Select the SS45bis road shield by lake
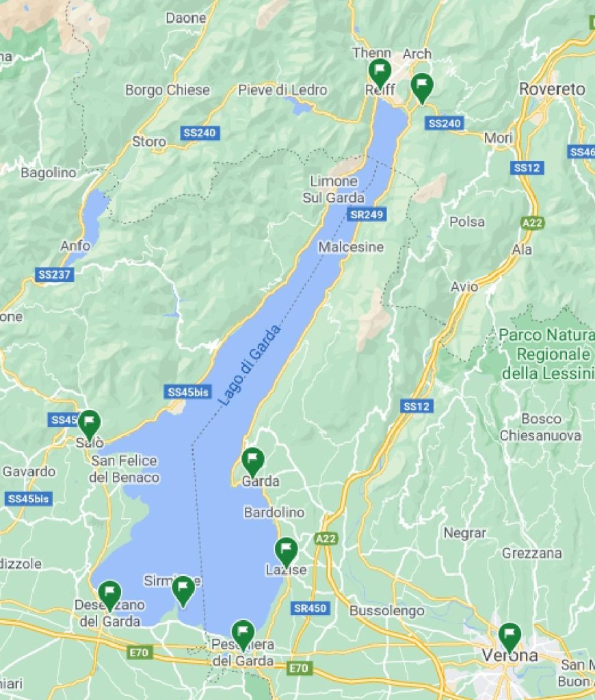Viewport: 595px width, 700px height. click(x=188, y=392)
